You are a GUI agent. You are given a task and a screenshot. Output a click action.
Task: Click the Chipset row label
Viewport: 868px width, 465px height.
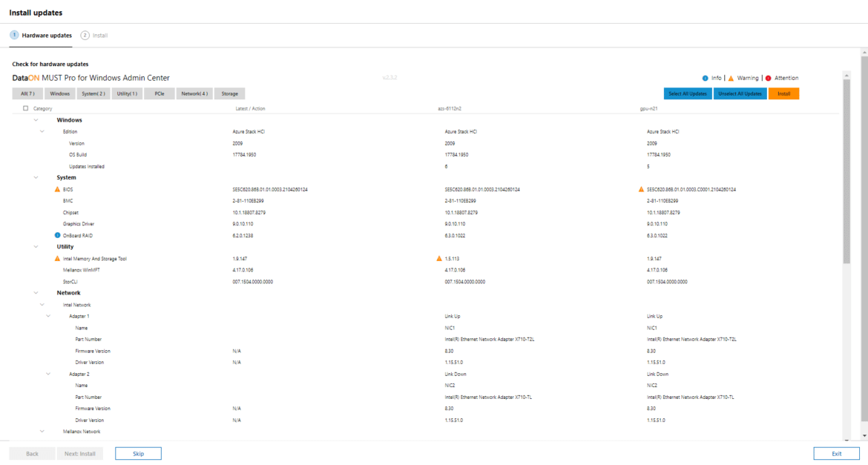pos(70,213)
